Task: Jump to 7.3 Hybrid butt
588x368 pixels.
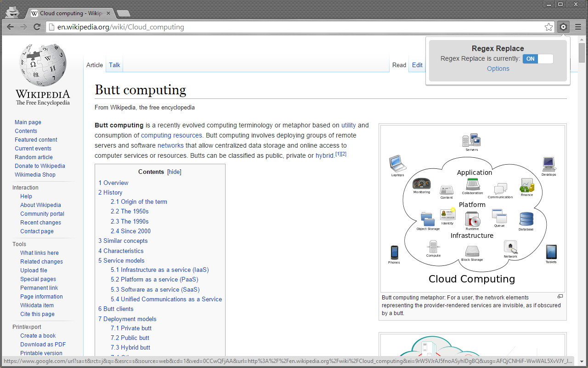Action: click(130, 347)
